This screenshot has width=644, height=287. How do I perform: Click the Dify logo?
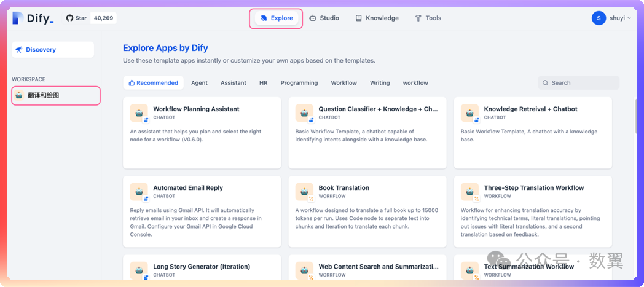(x=33, y=18)
